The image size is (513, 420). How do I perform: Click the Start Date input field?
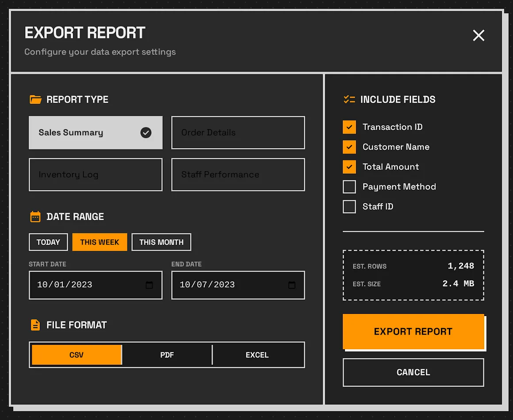96,285
